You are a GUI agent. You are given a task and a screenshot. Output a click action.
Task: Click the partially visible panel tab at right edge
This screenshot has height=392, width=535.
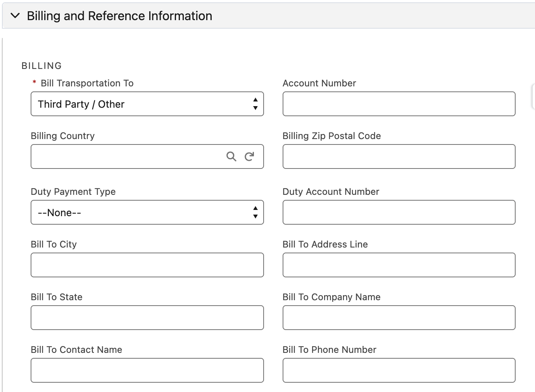coord(533,96)
